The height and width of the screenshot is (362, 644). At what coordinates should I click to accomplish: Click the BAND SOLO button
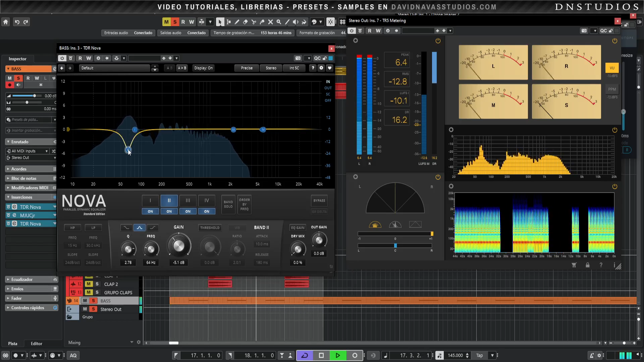coord(228,204)
